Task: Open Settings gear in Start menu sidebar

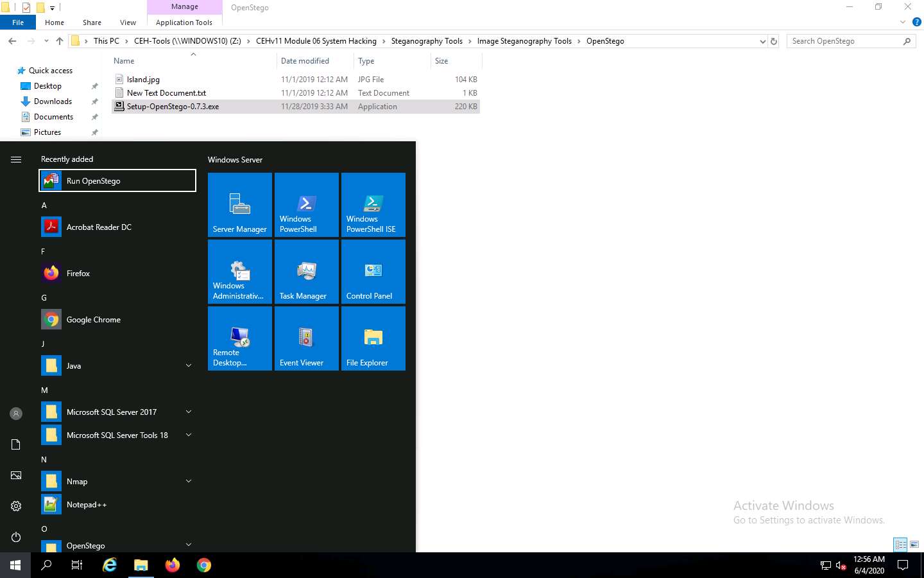Action: (x=16, y=506)
